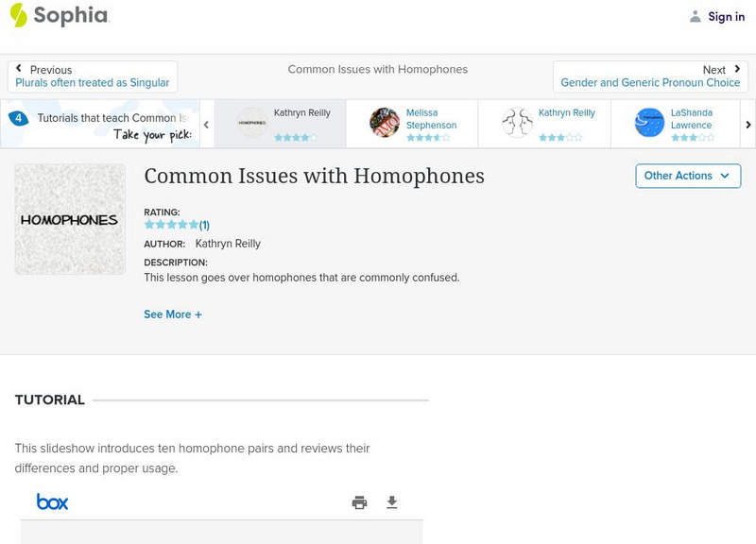Print the Box slideshow document
The image size is (756, 544).
click(359, 502)
